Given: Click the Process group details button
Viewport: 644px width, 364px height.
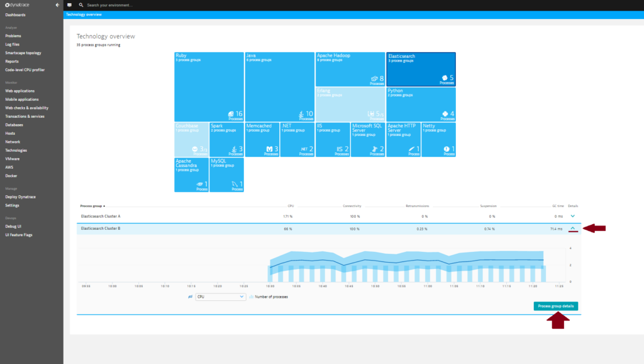Looking at the screenshot, I should (555, 306).
